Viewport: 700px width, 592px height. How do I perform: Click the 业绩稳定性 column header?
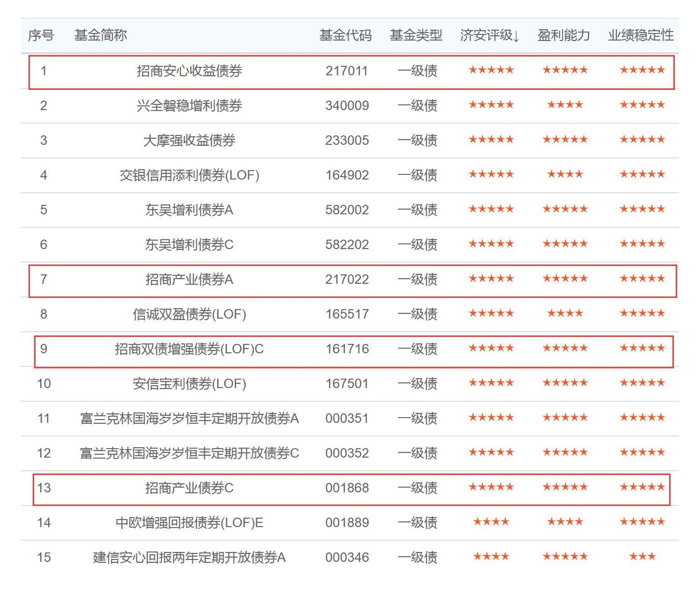pyautogui.click(x=641, y=35)
